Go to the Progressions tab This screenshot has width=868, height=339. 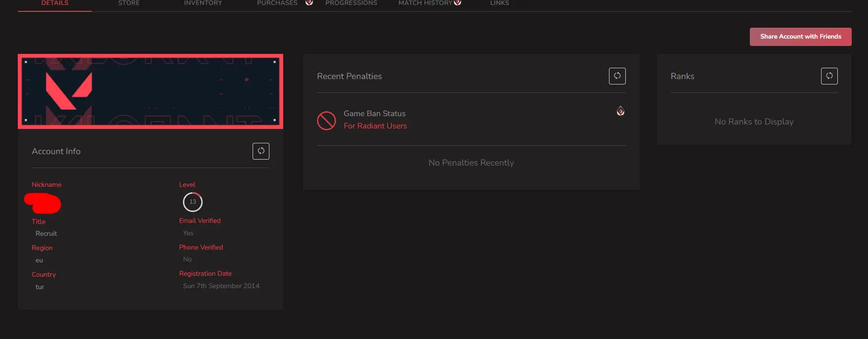pyautogui.click(x=351, y=3)
